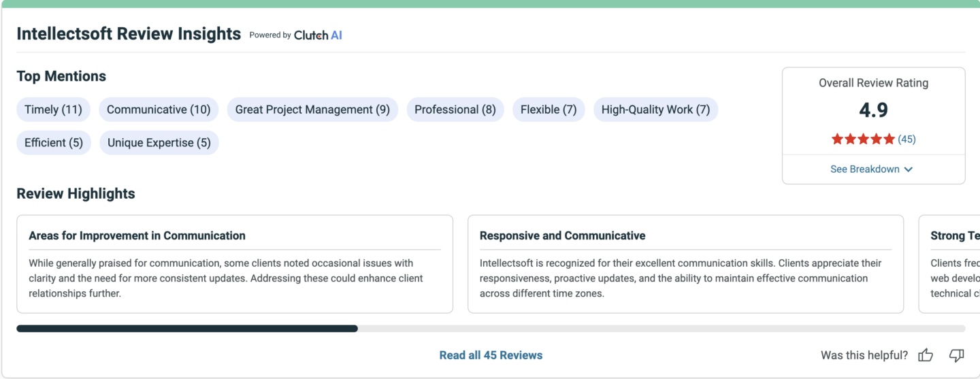
Task: Select the Unique Expertise (5) tag
Action: [159, 143]
